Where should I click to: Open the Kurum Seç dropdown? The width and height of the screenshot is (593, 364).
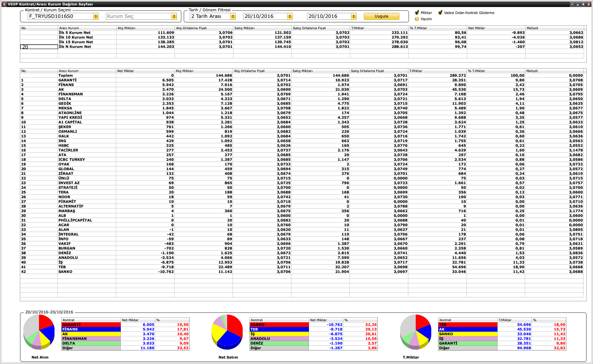coord(174,16)
